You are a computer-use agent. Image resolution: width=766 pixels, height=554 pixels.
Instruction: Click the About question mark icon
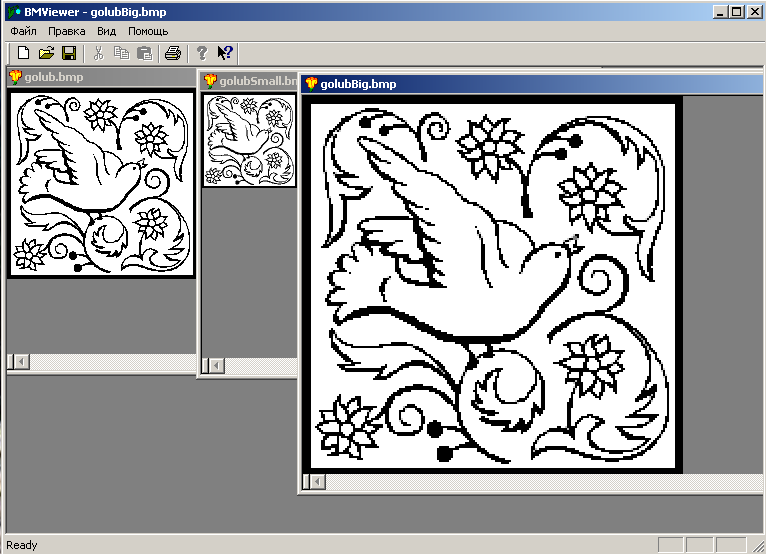tap(202, 53)
